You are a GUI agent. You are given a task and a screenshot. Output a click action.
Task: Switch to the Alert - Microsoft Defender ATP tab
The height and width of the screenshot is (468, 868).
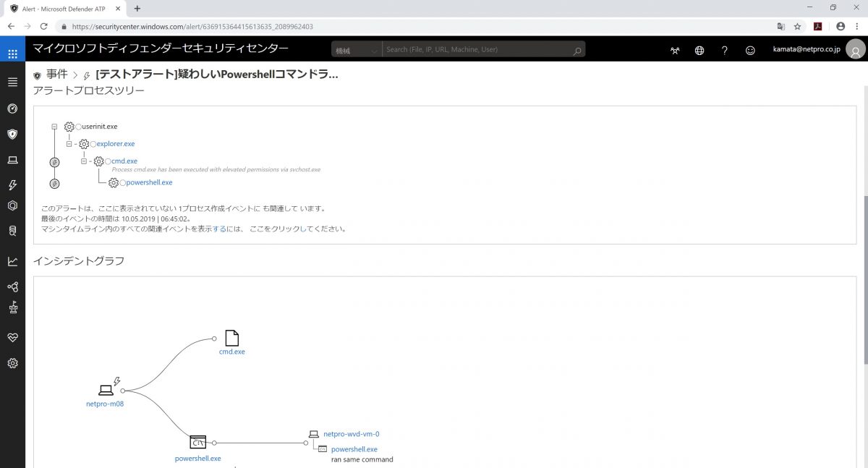[x=64, y=8]
